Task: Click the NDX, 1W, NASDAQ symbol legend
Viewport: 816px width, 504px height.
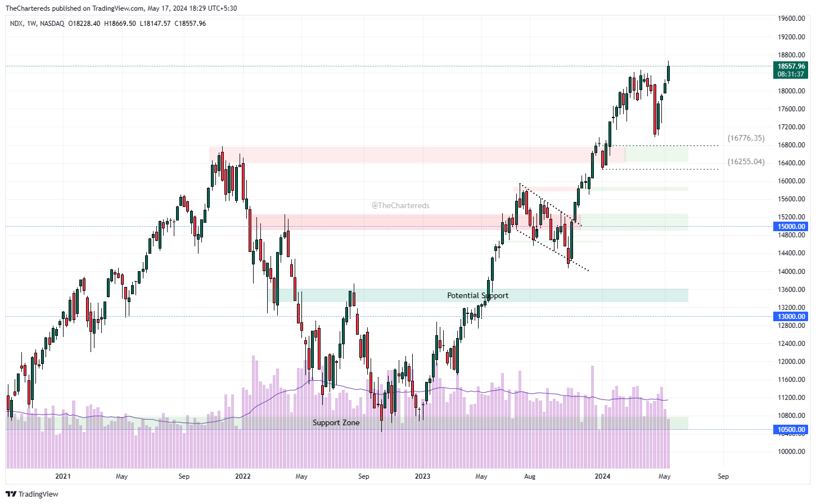Action: [x=37, y=24]
